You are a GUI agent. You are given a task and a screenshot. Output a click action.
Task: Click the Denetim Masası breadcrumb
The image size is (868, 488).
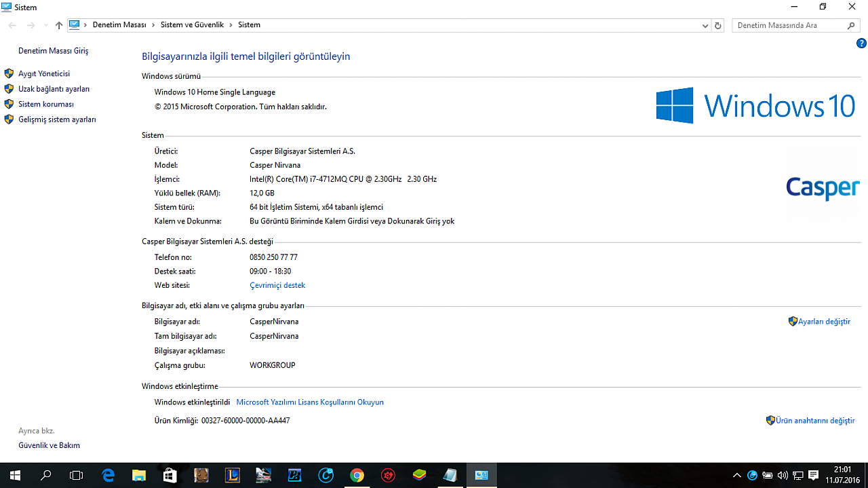119,25
